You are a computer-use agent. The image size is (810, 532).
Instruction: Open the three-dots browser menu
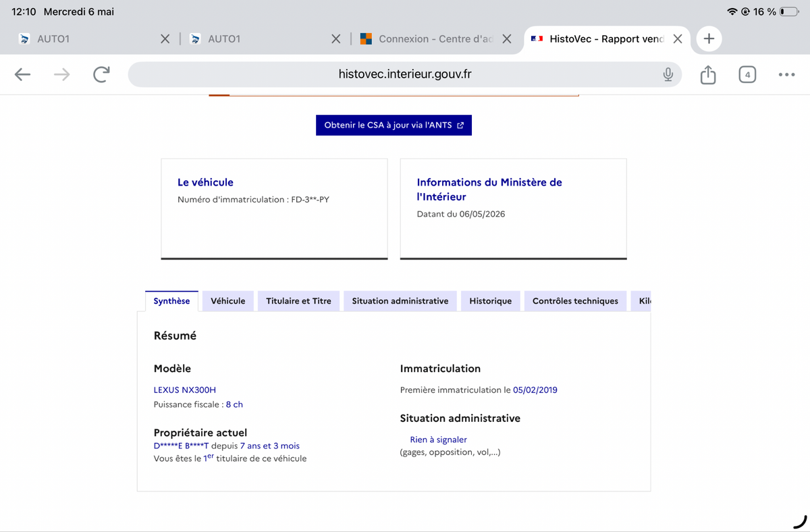[x=786, y=74]
